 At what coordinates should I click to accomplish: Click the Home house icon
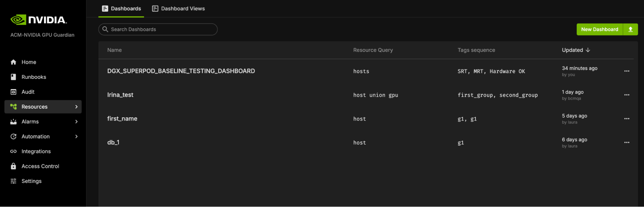[x=14, y=62]
